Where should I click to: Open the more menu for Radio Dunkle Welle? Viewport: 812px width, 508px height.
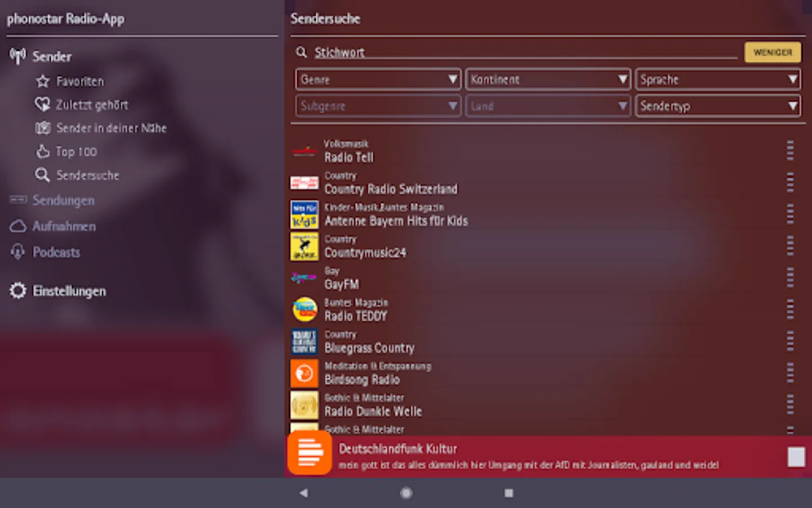click(x=790, y=404)
